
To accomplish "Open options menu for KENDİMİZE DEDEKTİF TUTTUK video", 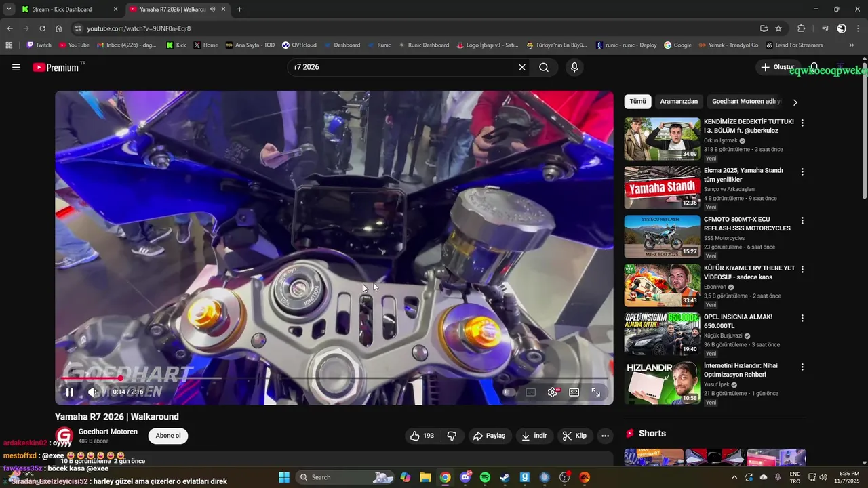I will click(802, 123).
